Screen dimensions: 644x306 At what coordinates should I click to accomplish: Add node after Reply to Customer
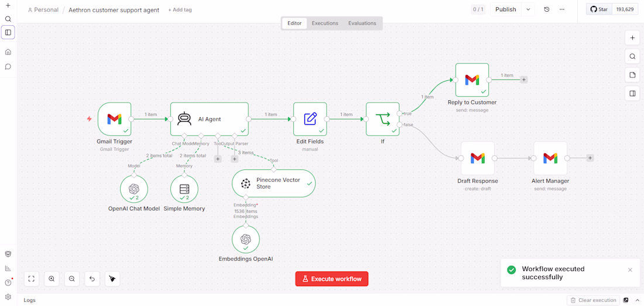tap(524, 80)
